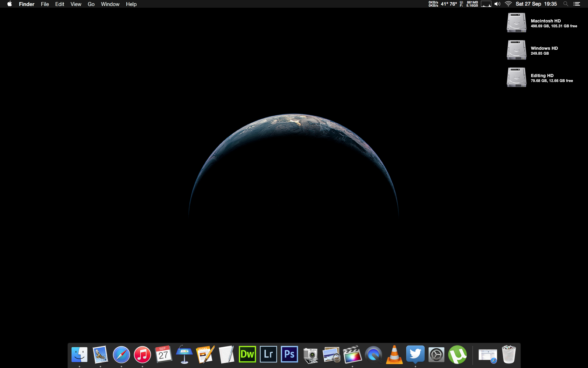Image resolution: width=588 pixels, height=368 pixels.
Task: Click the volume speaker menu bar icon
Action: (497, 4)
